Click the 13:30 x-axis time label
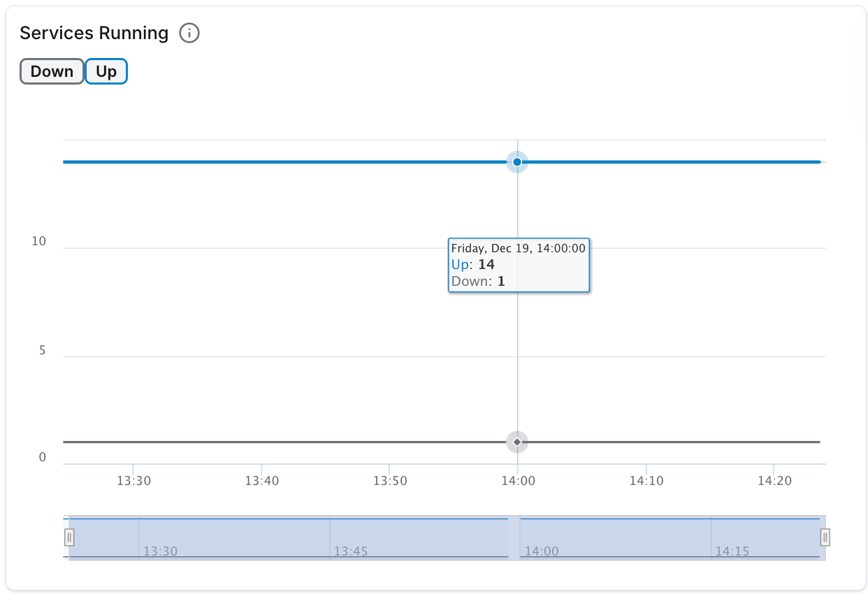The image size is (868, 594). click(x=133, y=481)
